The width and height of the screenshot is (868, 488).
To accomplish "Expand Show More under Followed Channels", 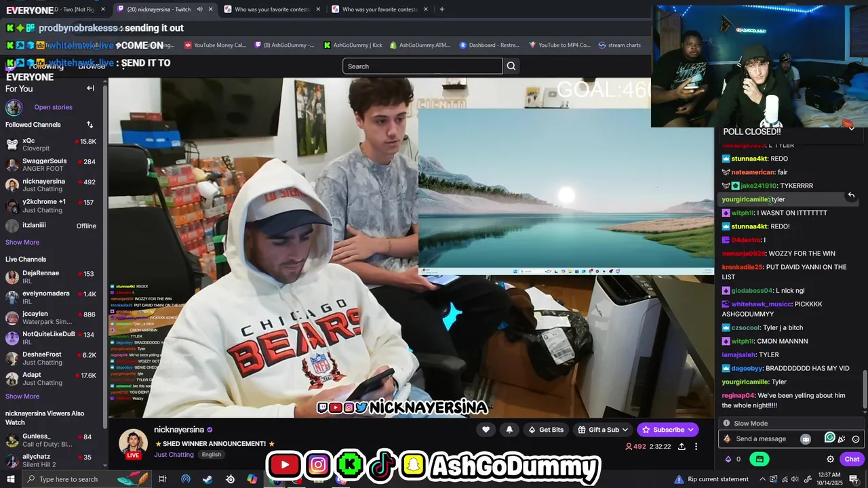I will point(22,242).
